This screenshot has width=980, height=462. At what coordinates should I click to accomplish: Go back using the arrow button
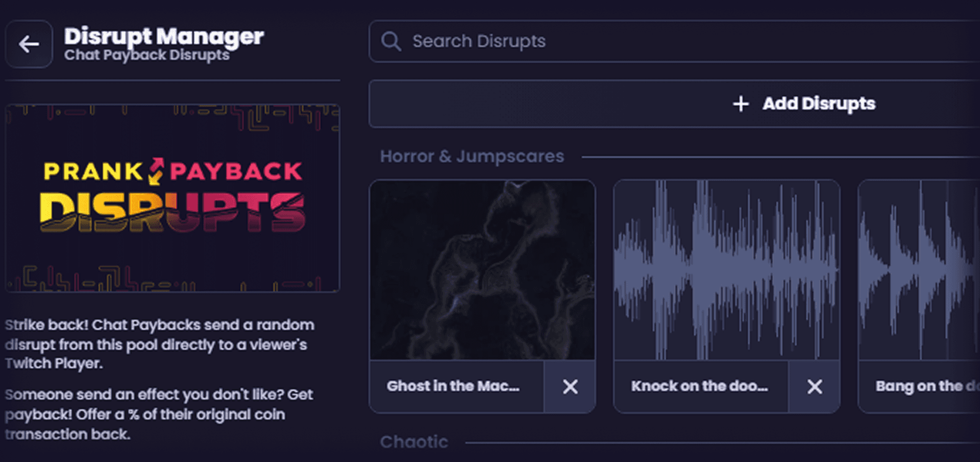tap(29, 44)
